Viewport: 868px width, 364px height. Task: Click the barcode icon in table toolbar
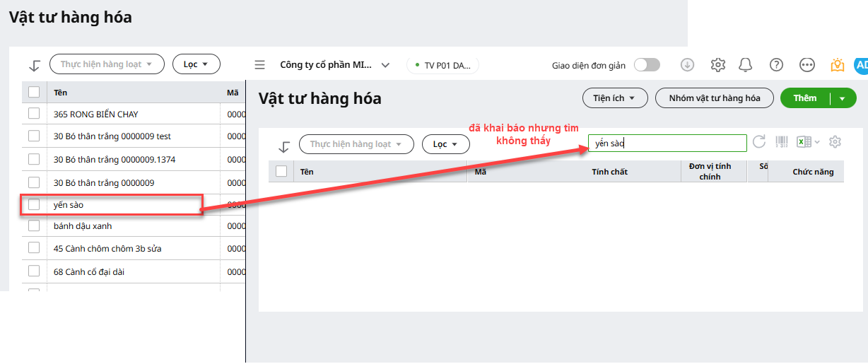[x=781, y=142]
